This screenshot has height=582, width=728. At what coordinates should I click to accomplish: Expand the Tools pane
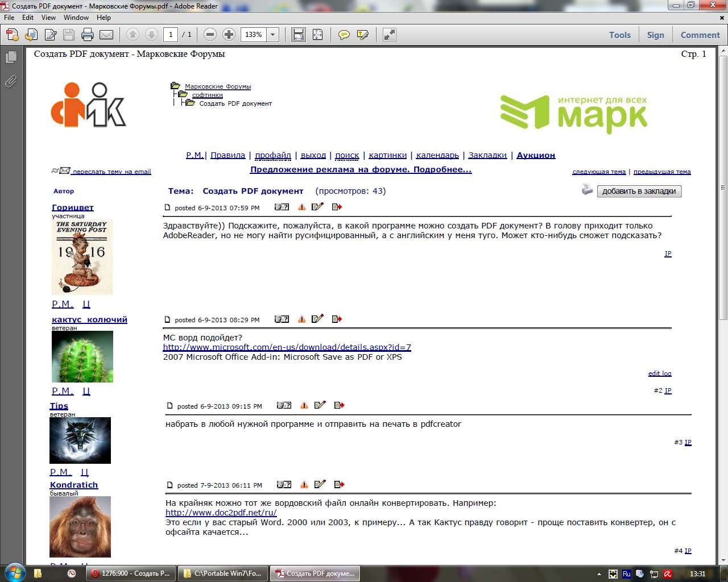(x=619, y=35)
